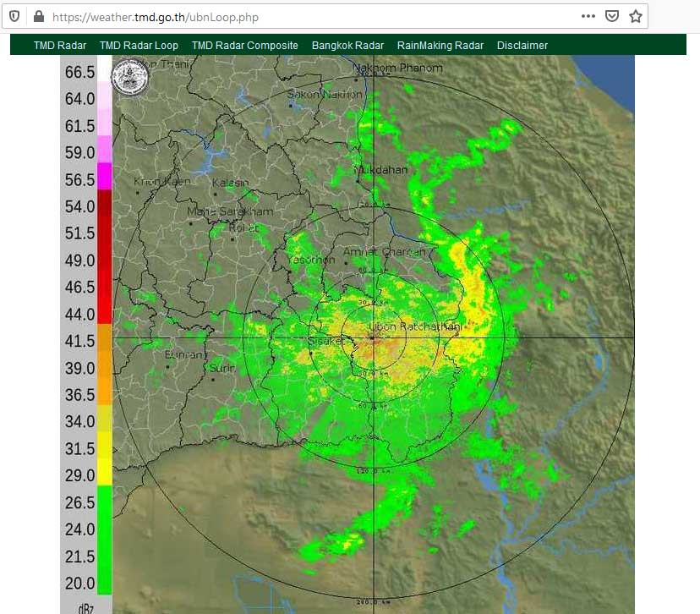This screenshot has height=614, width=700.
Task: Click the Buriram label on map
Action: pyautogui.click(x=185, y=355)
